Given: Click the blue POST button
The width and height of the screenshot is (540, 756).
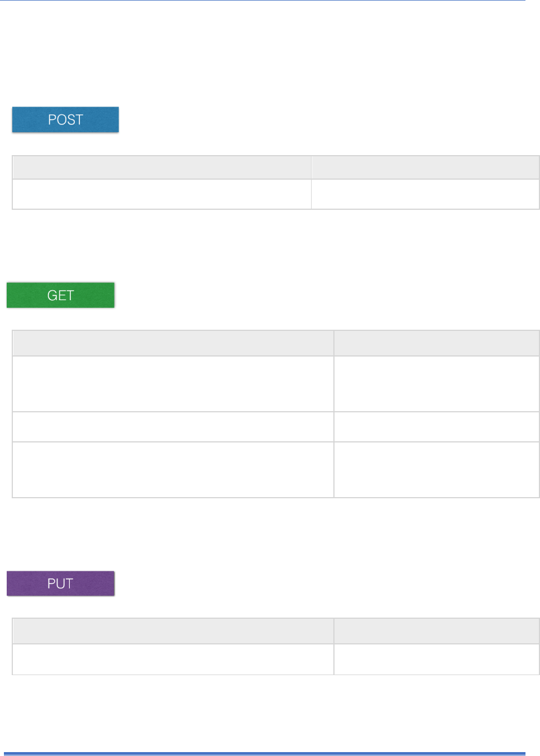Looking at the screenshot, I should coord(65,119).
